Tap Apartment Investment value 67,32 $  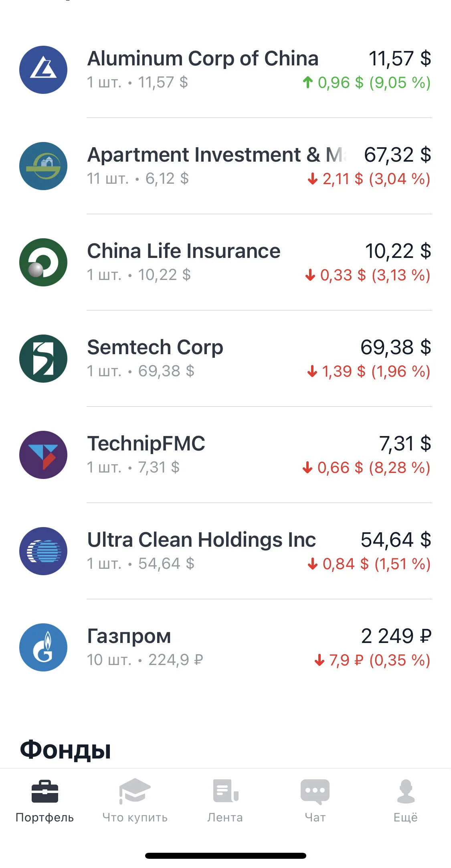pos(398,155)
